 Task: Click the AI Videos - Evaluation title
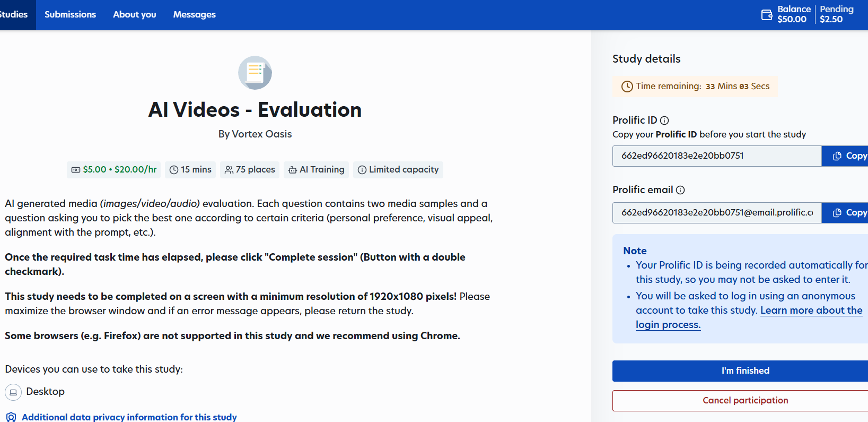[255, 110]
